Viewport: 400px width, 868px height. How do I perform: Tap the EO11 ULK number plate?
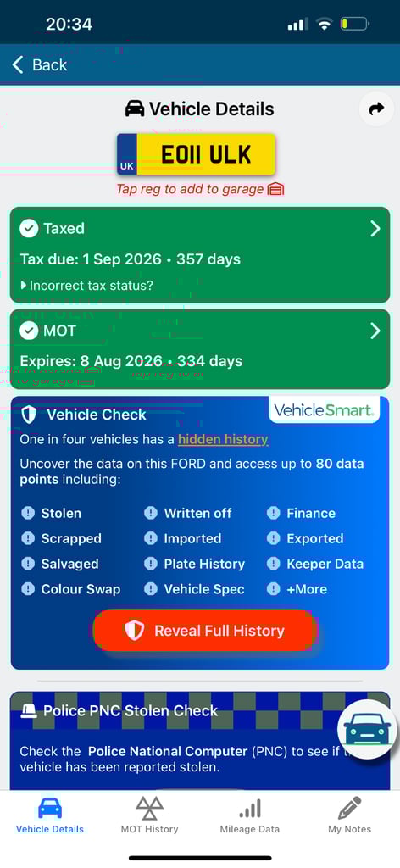click(x=196, y=154)
